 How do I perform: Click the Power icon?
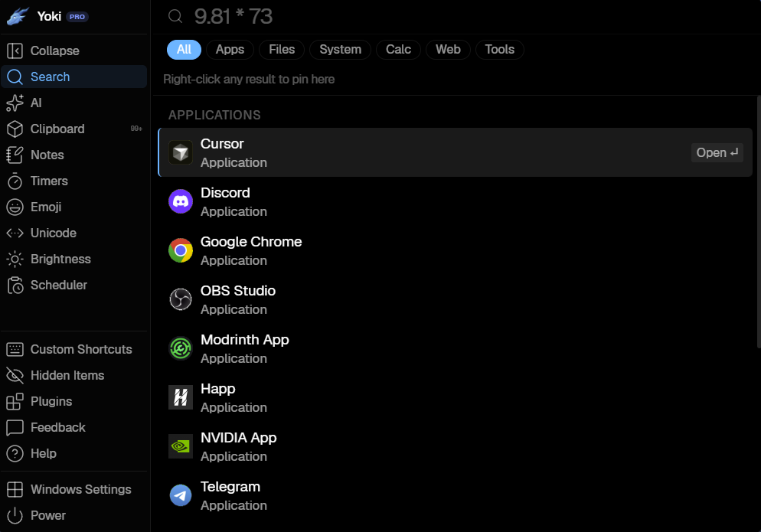(x=15, y=515)
